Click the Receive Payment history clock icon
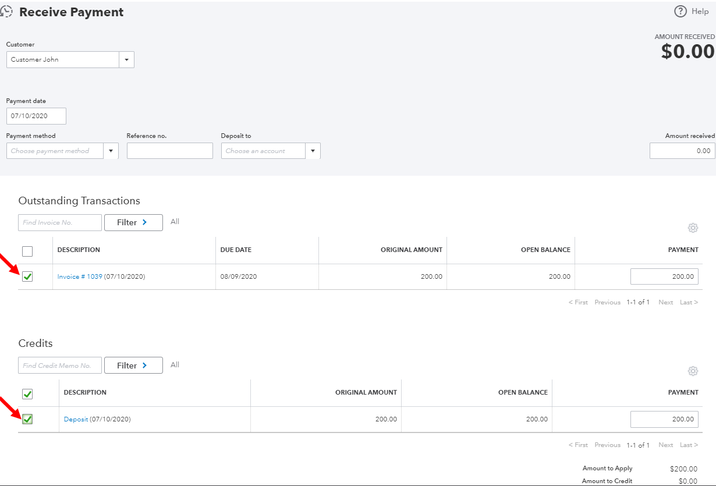The height and width of the screenshot is (486, 716). coord(8,12)
